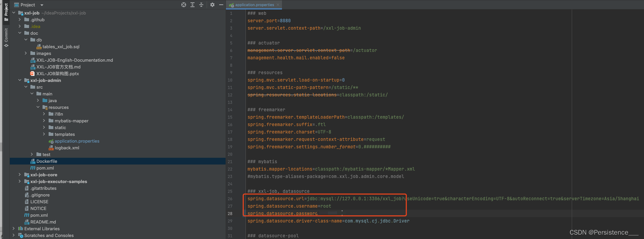
Task: Select XXL-JOB架构图.pptx file
Action: pos(58,73)
